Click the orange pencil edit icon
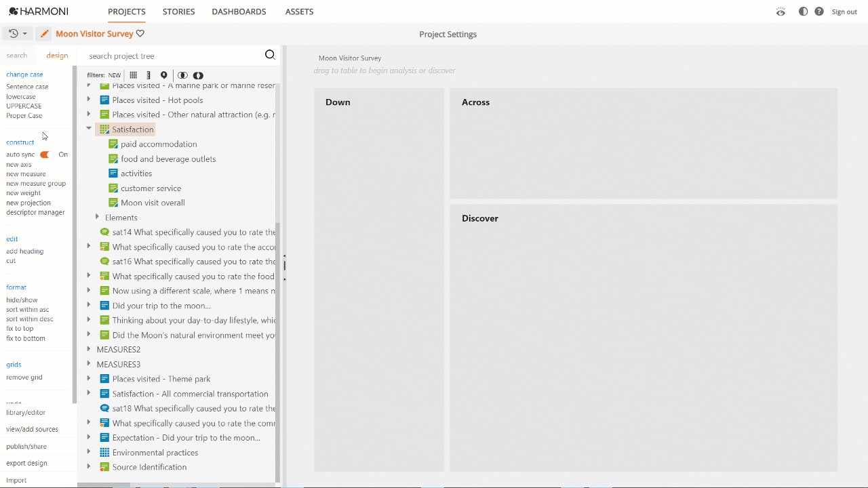Viewport: 868px width, 488px height. 44,33
